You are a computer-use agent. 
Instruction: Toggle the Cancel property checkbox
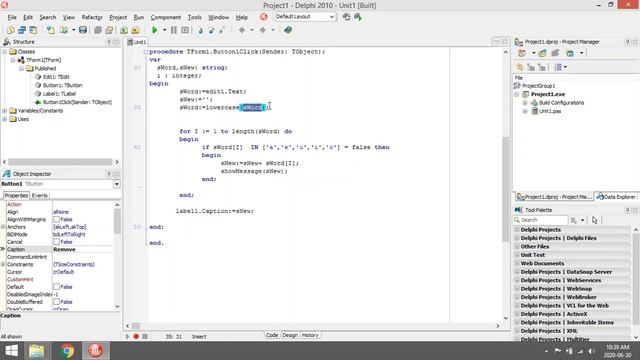point(56,242)
